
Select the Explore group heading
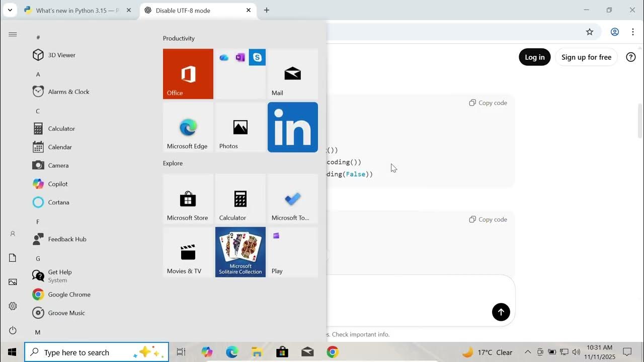(173, 163)
